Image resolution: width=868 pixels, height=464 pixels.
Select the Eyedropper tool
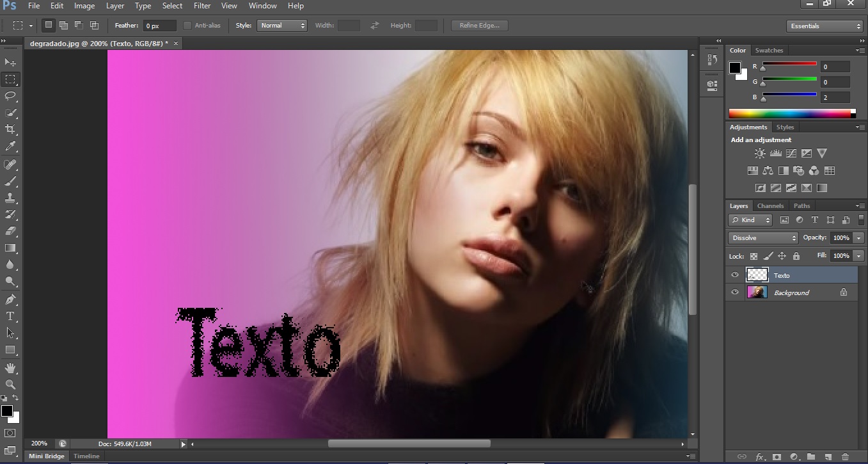(x=10, y=147)
